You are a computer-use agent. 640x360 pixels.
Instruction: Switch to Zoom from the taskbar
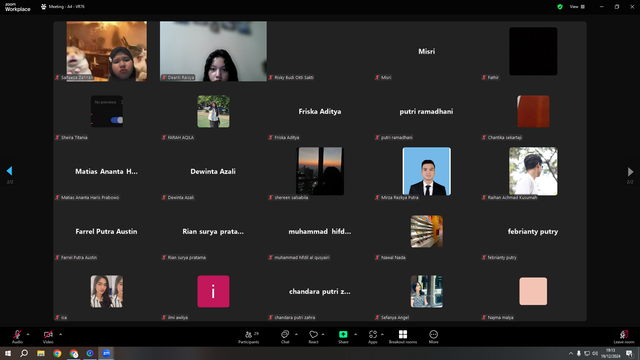[x=106, y=353]
